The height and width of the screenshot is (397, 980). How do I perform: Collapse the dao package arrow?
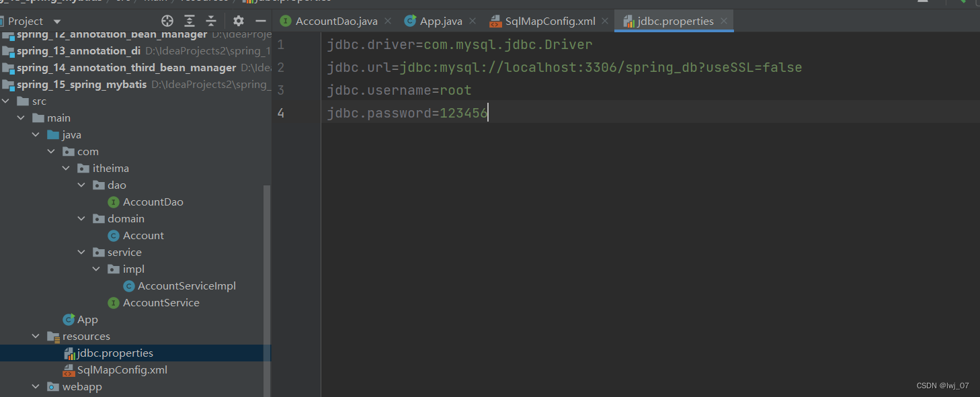[81, 185]
